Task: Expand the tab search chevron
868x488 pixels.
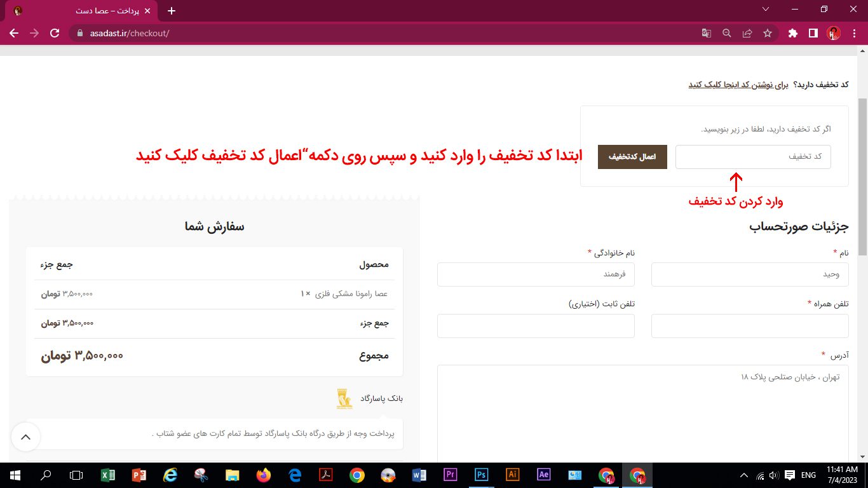Action: [x=766, y=10]
